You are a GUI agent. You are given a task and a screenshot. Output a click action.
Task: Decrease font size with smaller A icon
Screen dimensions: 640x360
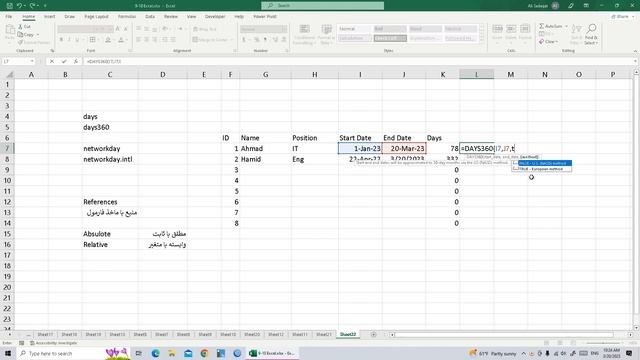(126, 29)
